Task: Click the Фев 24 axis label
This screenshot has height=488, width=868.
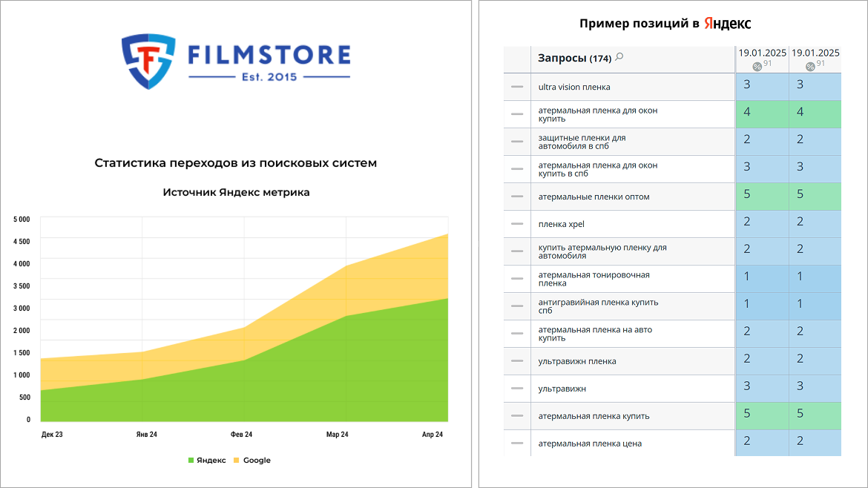Action: tap(241, 435)
